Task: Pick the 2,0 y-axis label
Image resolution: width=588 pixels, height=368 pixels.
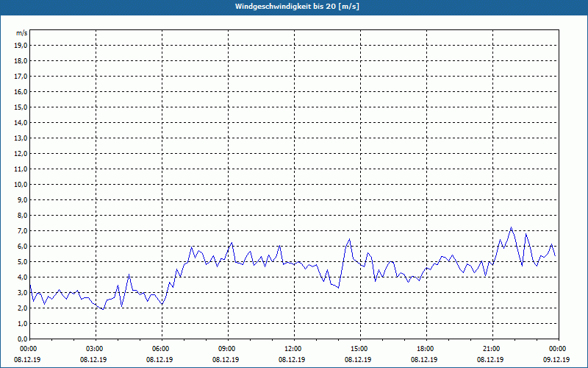Action: [23, 308]
